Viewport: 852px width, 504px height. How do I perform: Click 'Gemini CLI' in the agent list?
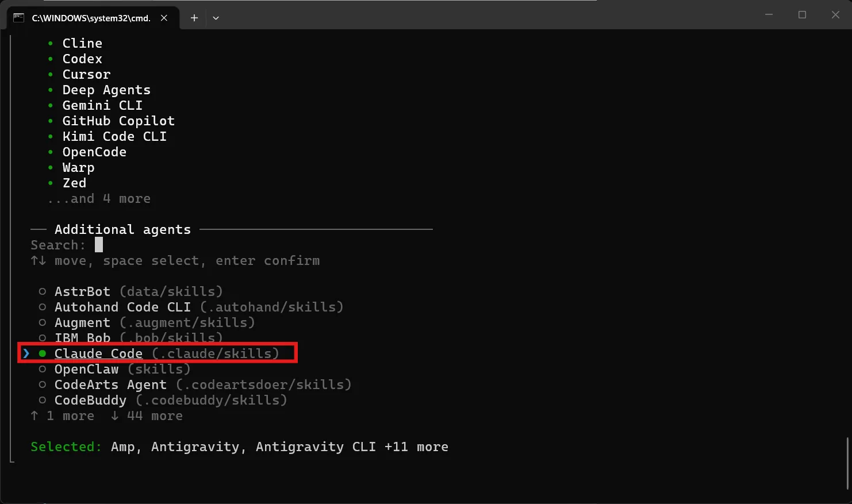coord(102,105)
